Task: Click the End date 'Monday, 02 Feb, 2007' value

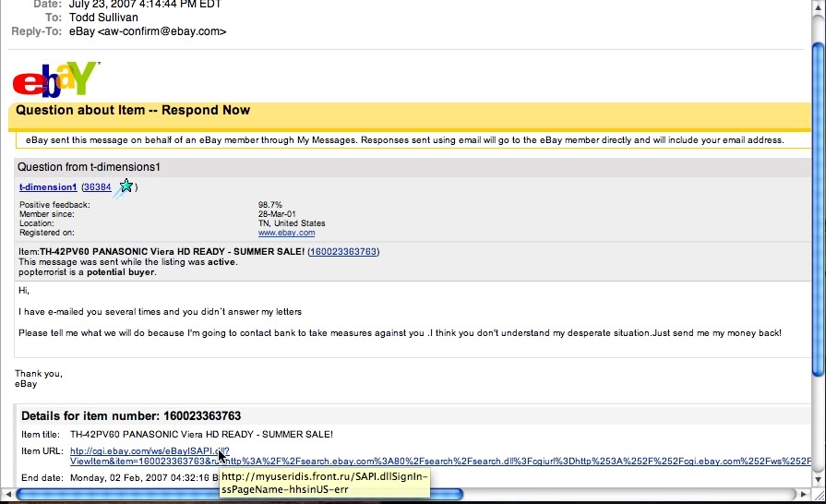Action: click(144, 477)
